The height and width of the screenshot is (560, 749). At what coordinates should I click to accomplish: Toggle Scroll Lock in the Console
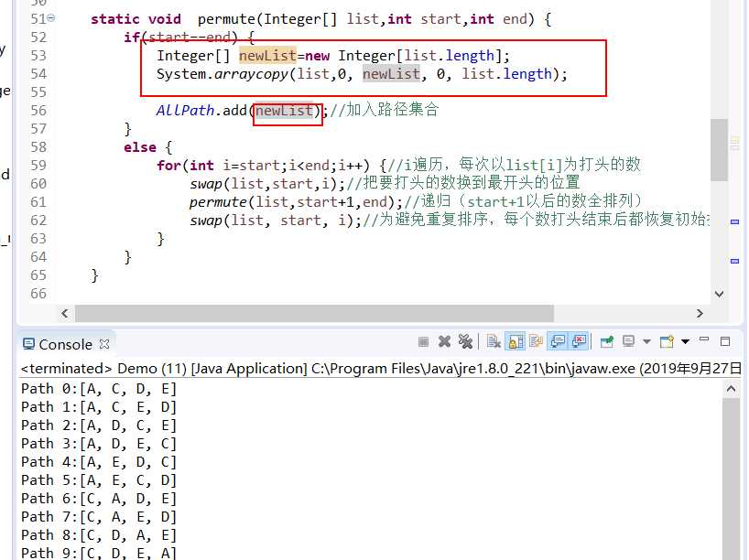pos(515,342)
